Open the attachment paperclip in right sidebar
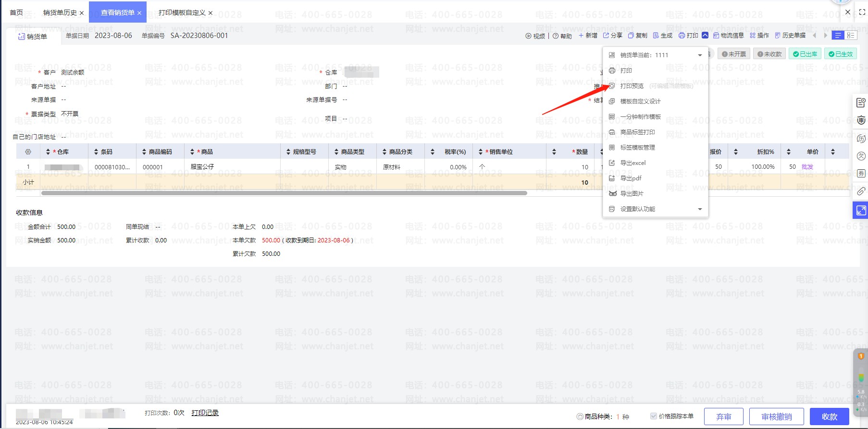The height and width of the screenshot is (429, 868). [861, 191]
